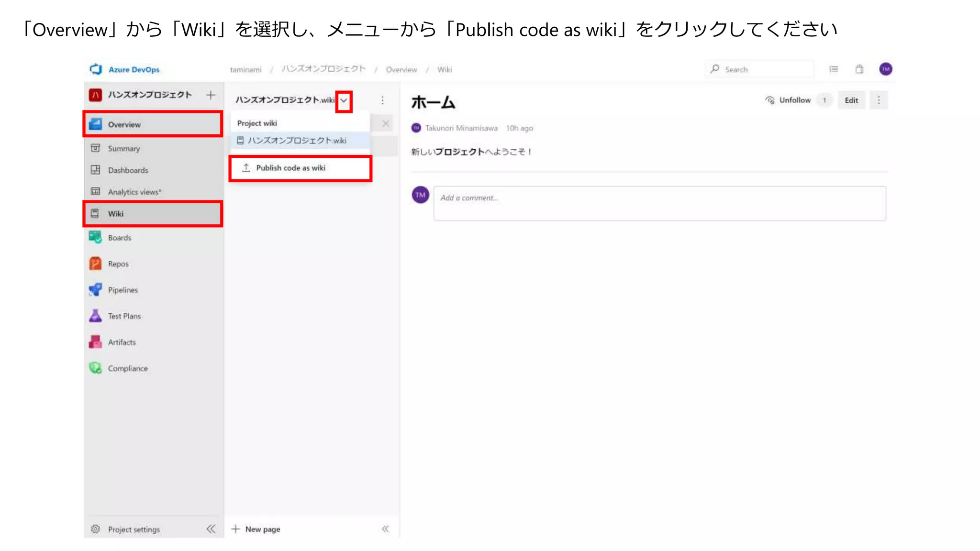This screenshot has width=980, height=551.
Task: Close the filter box with X
Action: tap(386, 124)
